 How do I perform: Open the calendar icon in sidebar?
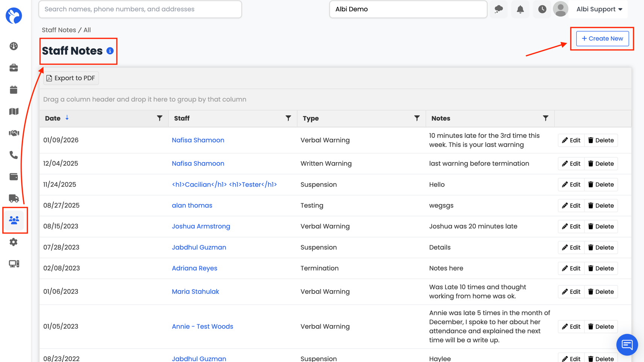[x=14, y=90]
